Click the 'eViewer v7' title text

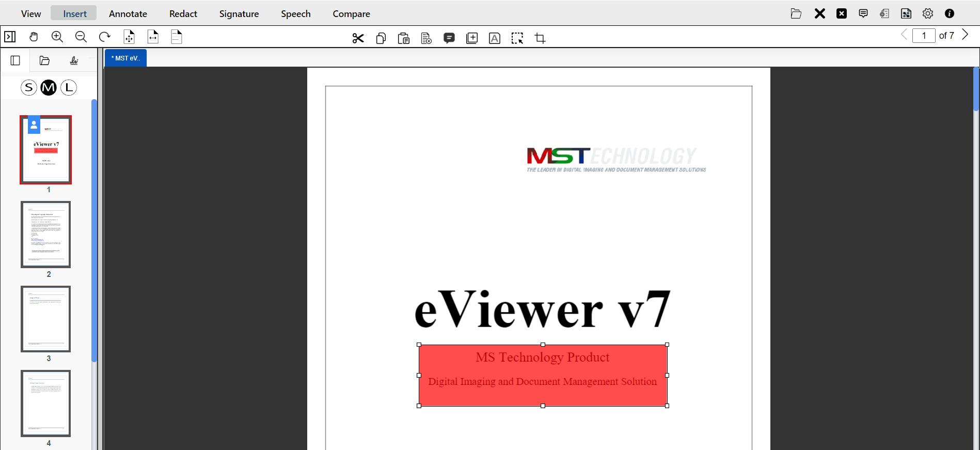(543, 309)
